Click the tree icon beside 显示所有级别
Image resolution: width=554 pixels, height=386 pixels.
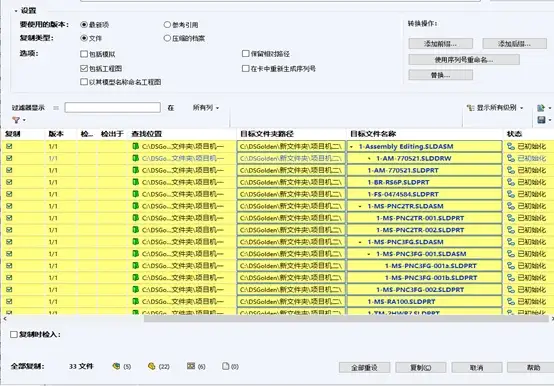470,108
